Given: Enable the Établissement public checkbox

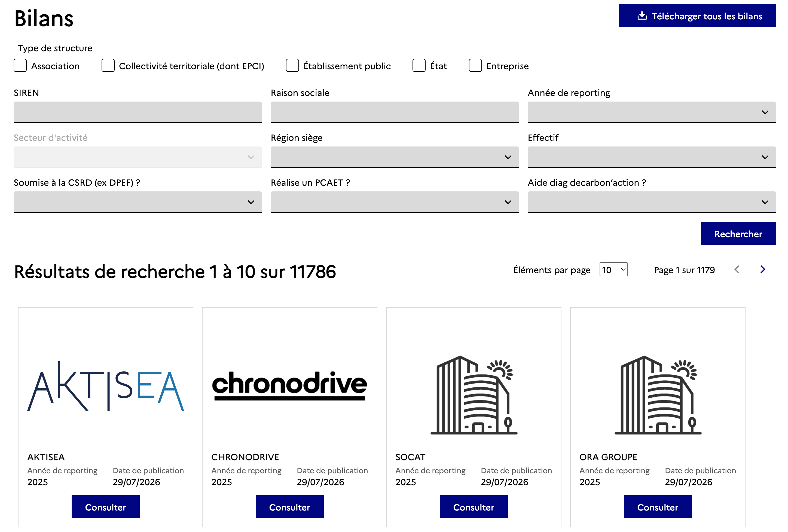Looking at the screenshot, I should [x=292, y=65].
